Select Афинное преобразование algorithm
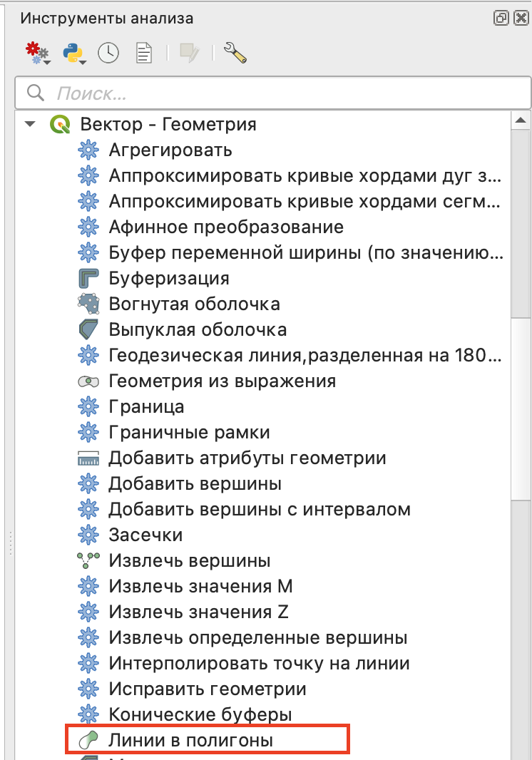 coord(225,227)
